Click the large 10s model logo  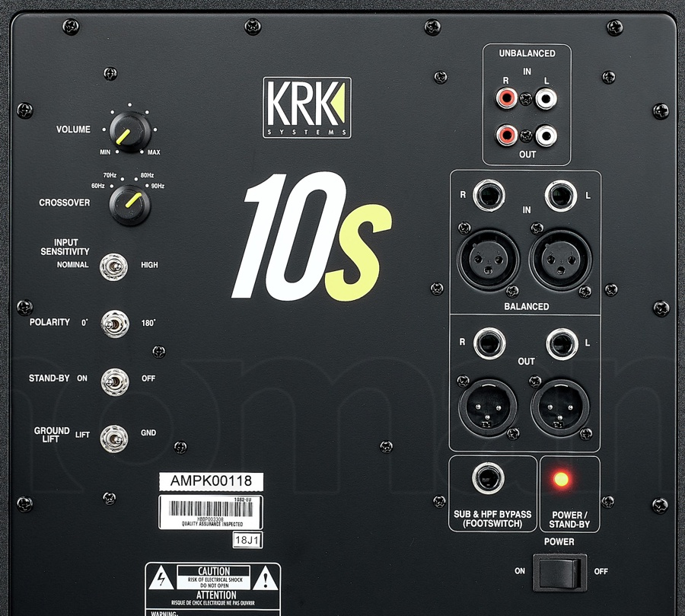pyautogui.click(x=311, y=237)
